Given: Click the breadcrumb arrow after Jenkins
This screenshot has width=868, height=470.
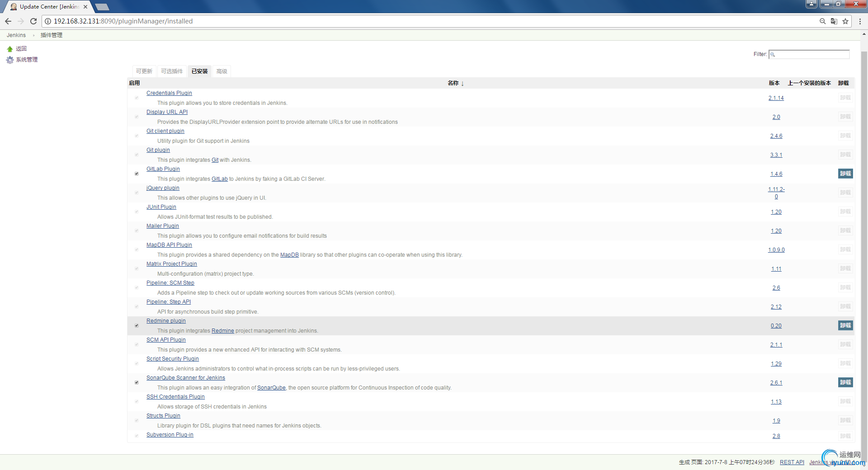Looking at the screenshot, I should (33, 35).
